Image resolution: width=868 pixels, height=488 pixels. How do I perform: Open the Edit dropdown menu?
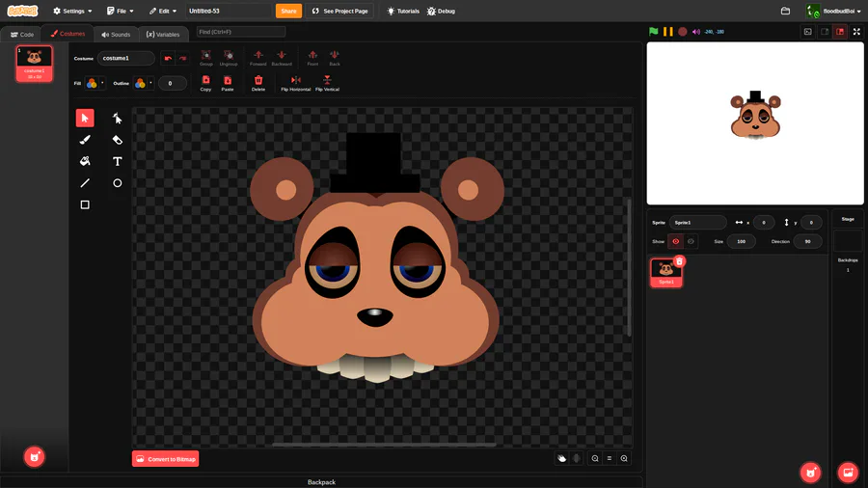coord(163,11)
